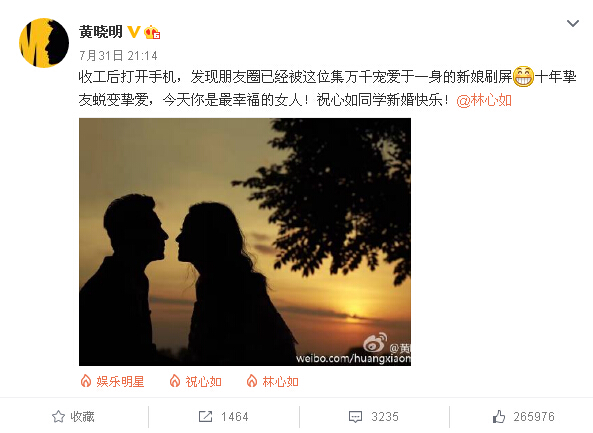Open the 7月31日 21:14 timestamp link
The image size is (593, 433).
click(118, 56)
